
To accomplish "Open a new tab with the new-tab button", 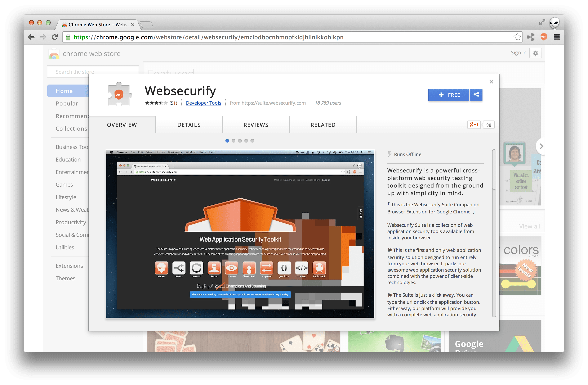I will [147, 25].
